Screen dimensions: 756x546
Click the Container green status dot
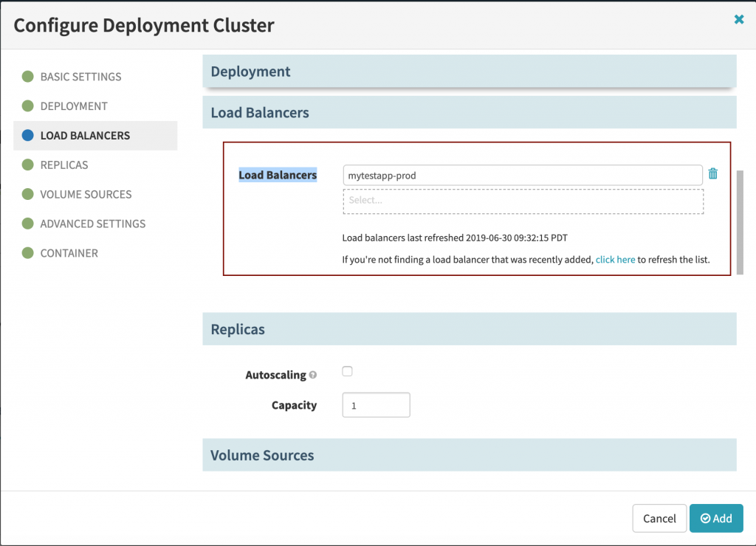(x=28, y=253)
